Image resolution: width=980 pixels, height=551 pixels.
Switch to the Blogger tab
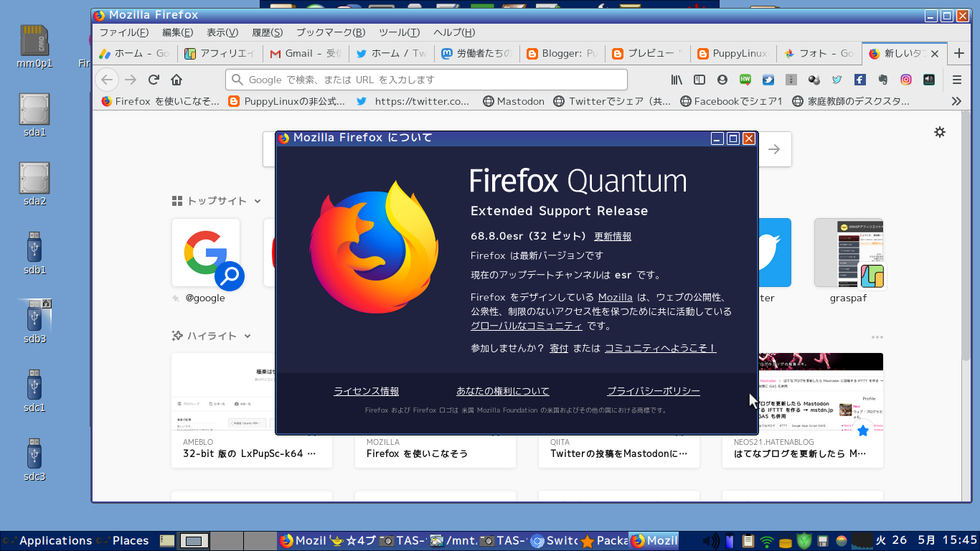click(562, 53)
